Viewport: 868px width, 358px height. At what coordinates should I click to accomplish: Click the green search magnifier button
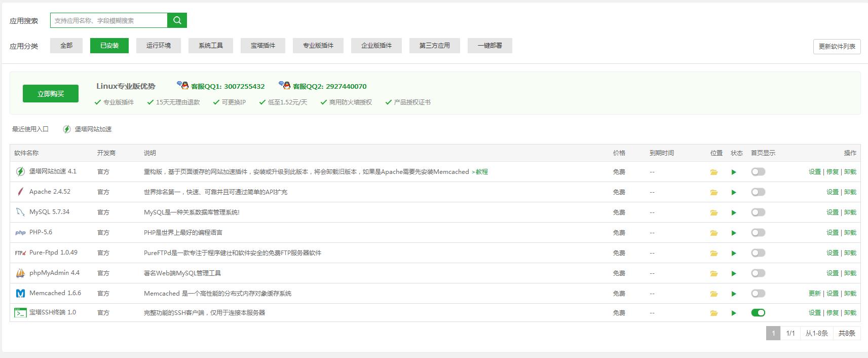(x=177, y=20)
